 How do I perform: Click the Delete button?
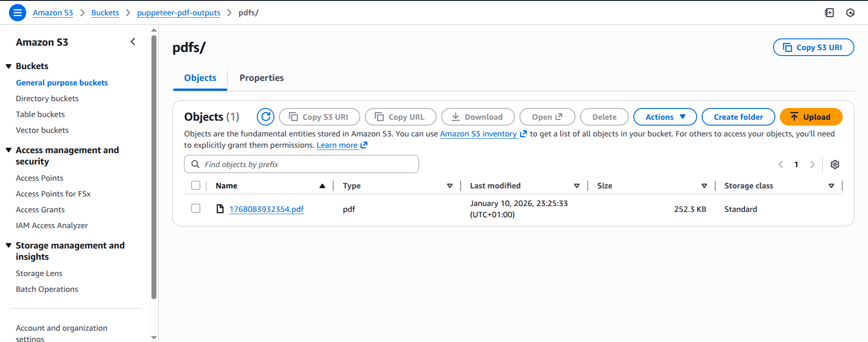click(604, 117)
